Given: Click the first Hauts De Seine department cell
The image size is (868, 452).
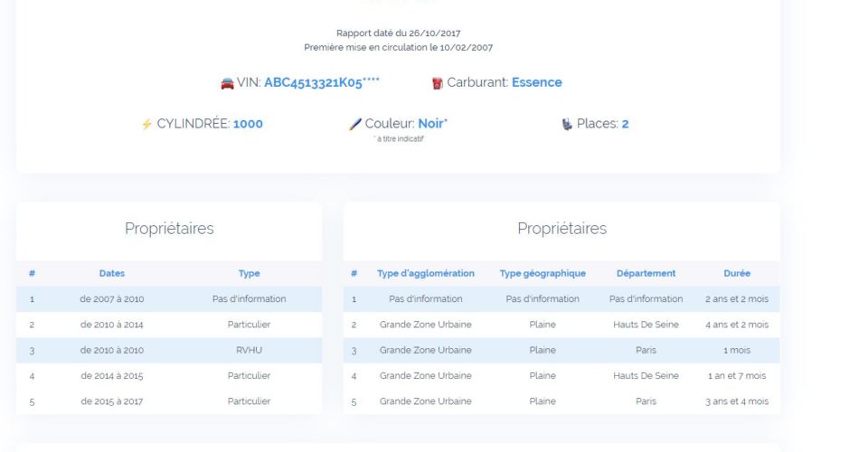Looking at the screenshot, I should point(646,325).
